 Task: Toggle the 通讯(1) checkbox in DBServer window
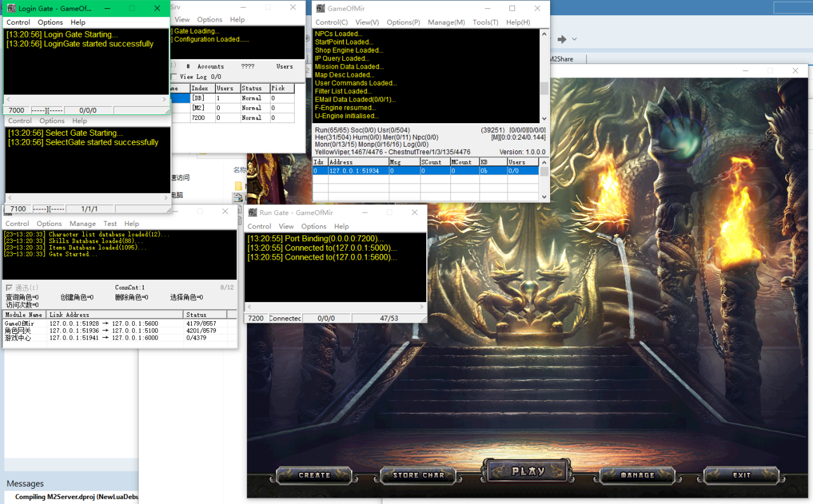[x=9, y=288]
